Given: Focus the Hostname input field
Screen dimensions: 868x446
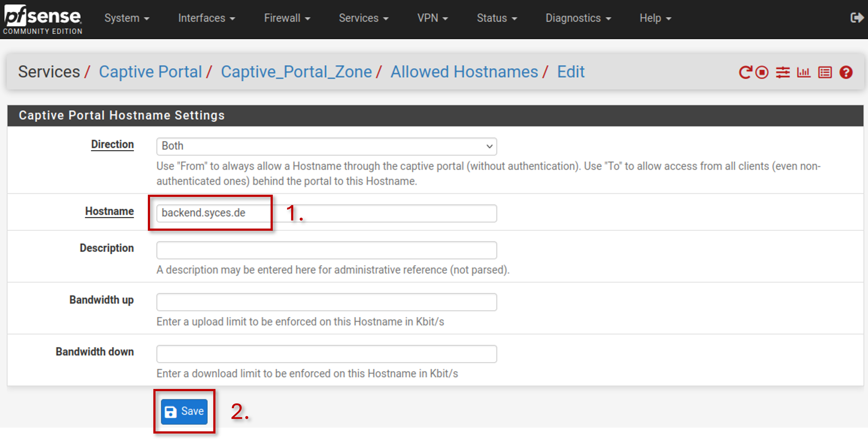Looking at the screenshot, I should [x=326, y=213].
